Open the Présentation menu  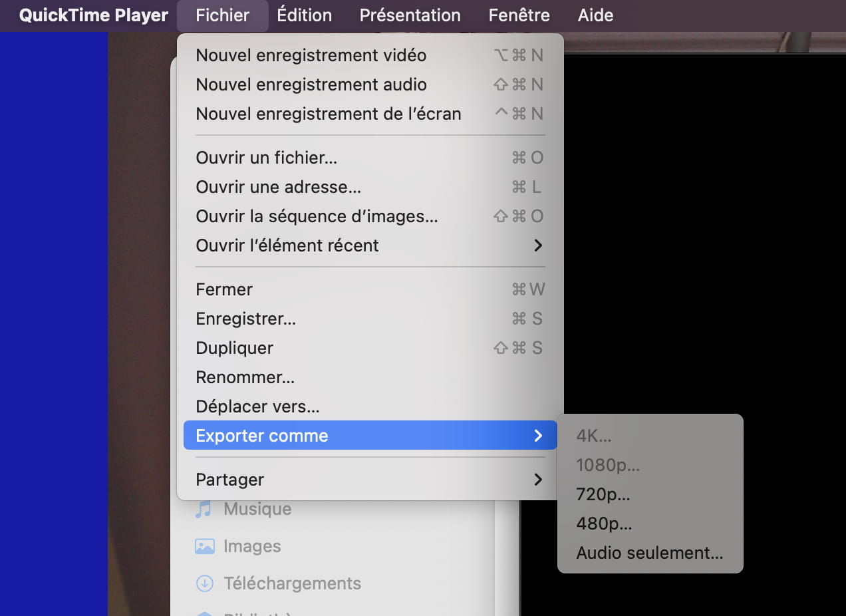410,15
